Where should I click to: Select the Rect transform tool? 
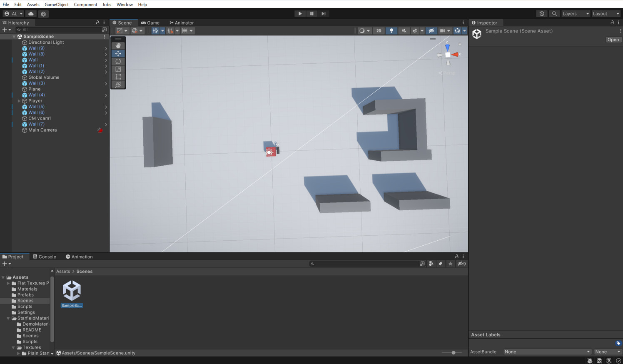coord(118,77)
